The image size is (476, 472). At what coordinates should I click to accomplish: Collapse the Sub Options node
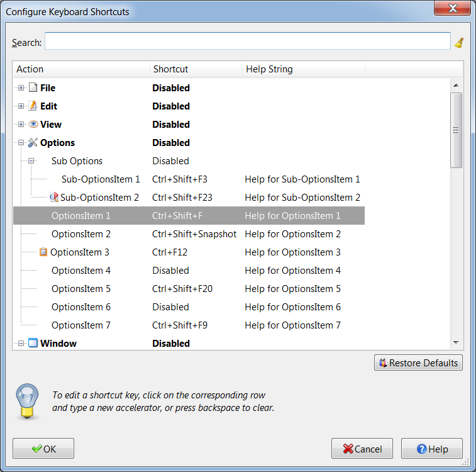[31, 161]
